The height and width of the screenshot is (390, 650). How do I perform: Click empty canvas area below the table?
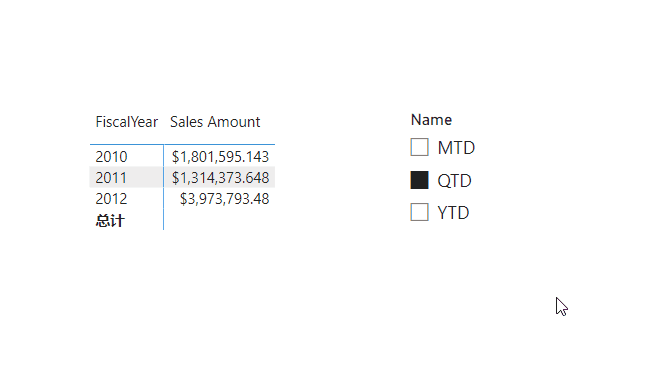[182, 298]
